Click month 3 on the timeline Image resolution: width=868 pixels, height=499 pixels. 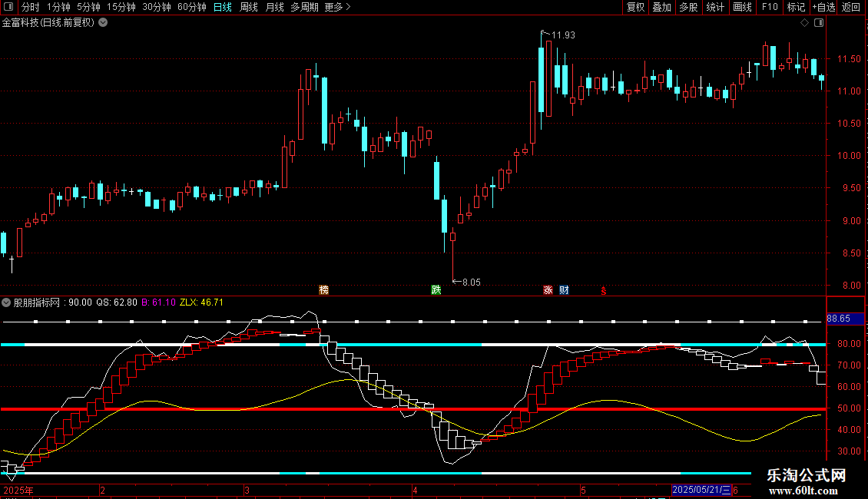click(x=247, y=490)
